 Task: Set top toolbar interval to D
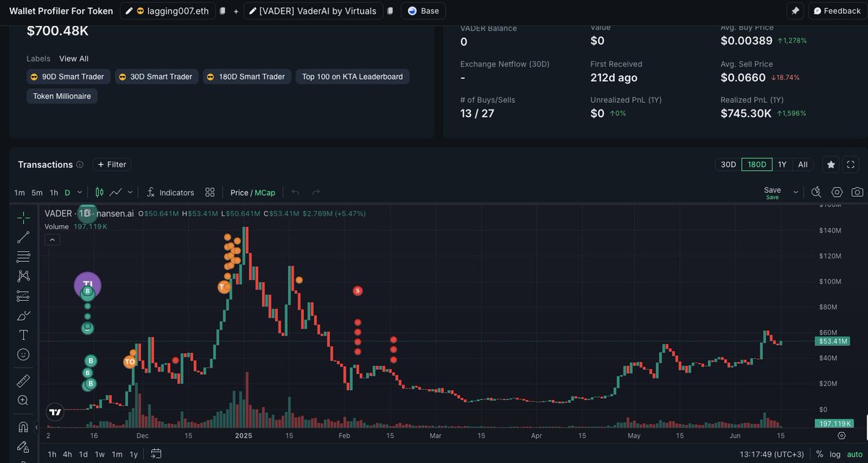click(67, 192)
